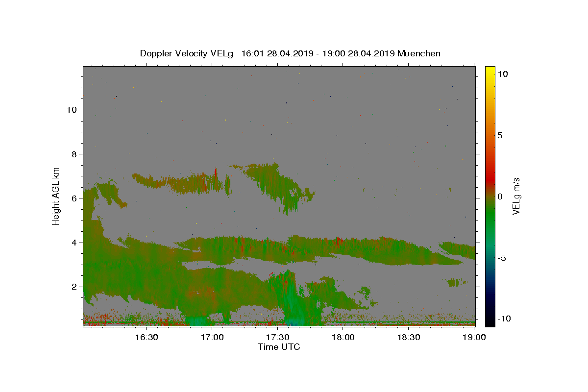Click the height tick label 2
The width and height of the screenshot is (588, 392).
click(x=73, y=287)
